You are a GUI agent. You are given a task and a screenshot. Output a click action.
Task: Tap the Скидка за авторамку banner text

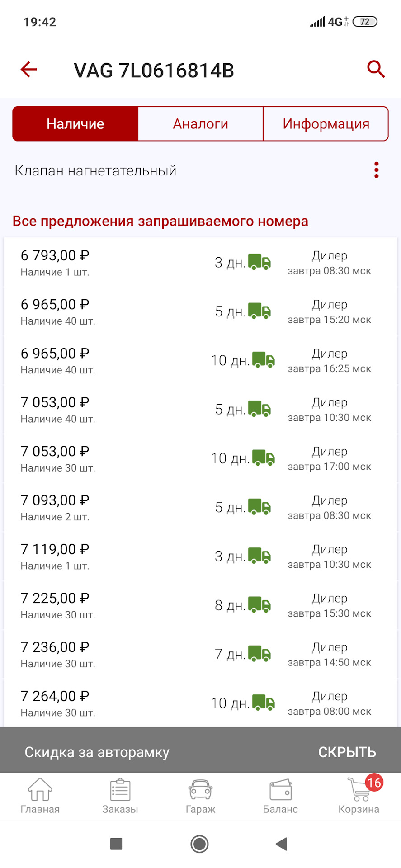pos(97,752)
